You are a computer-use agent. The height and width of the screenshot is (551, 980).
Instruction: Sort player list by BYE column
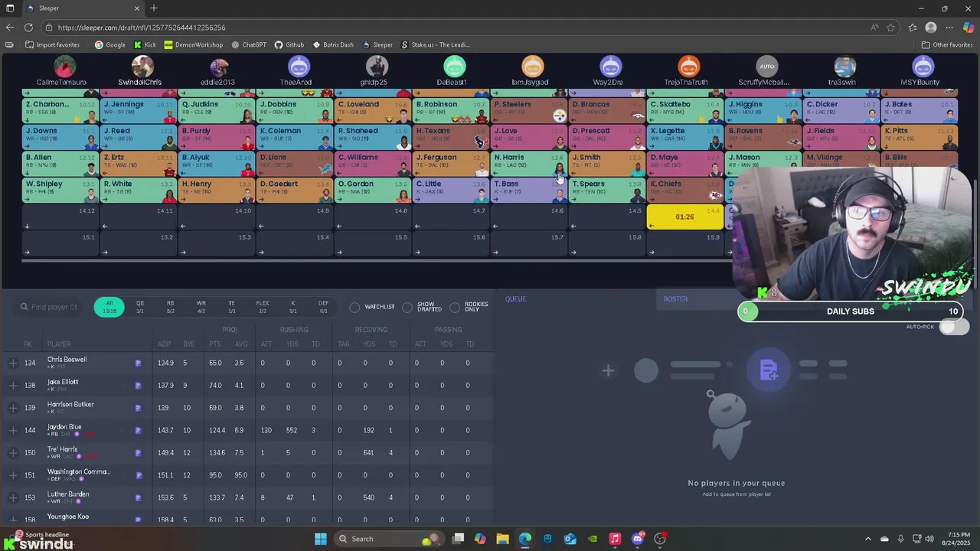tap(188, 344)
